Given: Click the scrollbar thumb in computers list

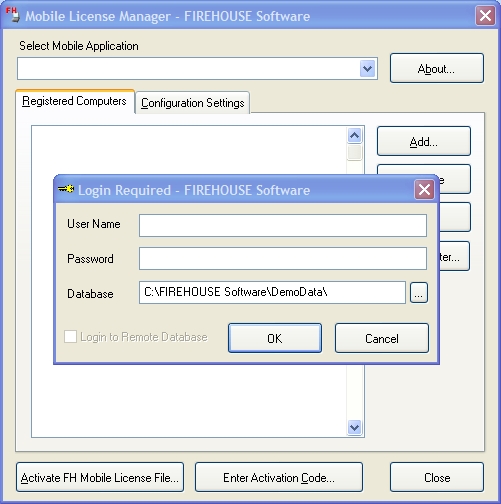Looking at the screenshot, I should (x=354, y=152).
